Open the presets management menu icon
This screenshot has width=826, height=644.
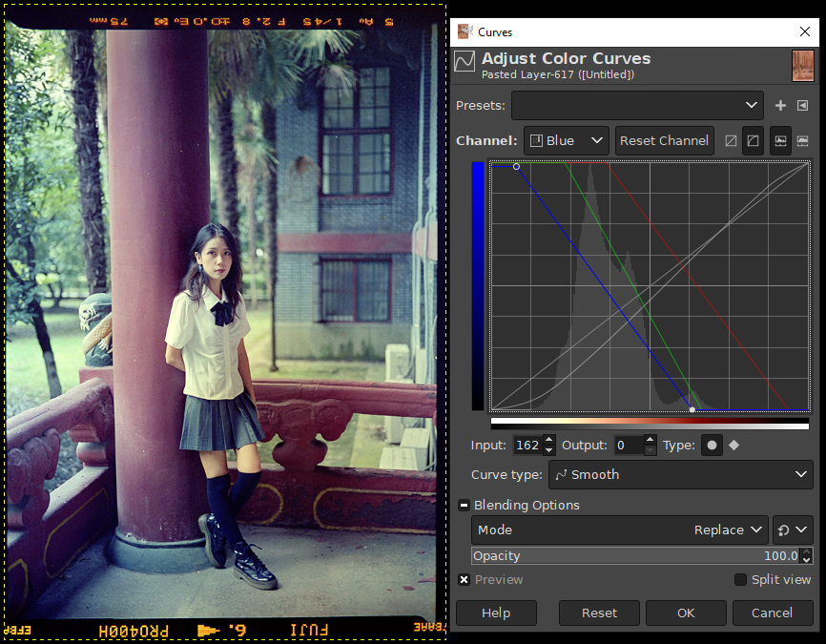802,105
